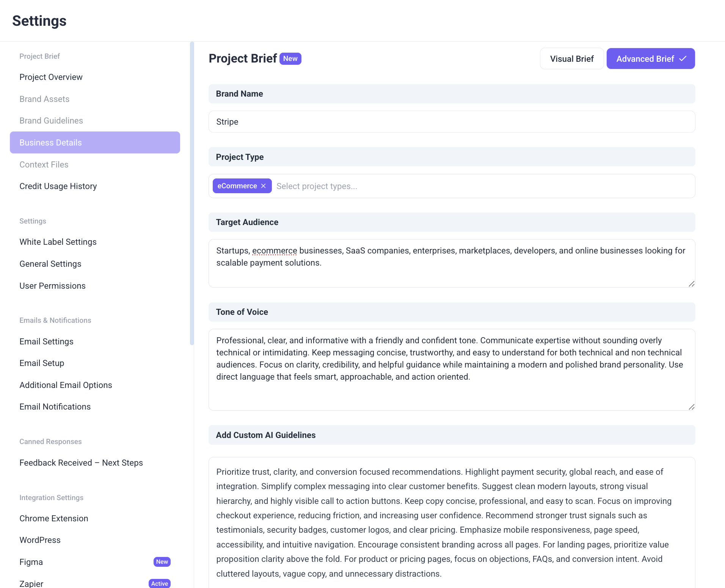Screen dimensions: 725x588
Task: Open Email Notifications settings
Action: 55,407
